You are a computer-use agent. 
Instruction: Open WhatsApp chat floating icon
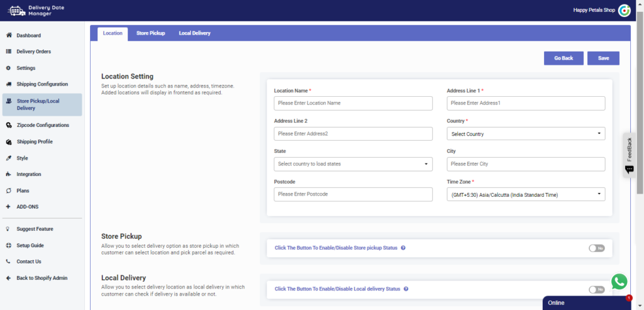pyautogui.click(x=619, y=281)
